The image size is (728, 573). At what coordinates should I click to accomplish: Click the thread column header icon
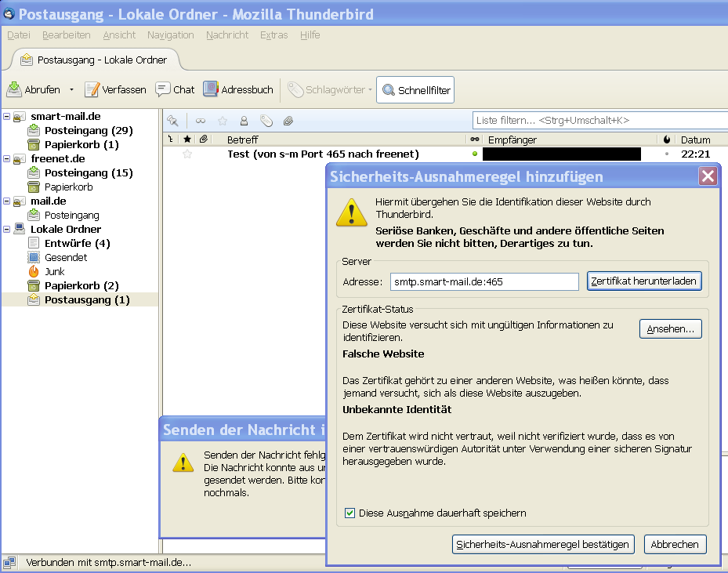point(171,139)
